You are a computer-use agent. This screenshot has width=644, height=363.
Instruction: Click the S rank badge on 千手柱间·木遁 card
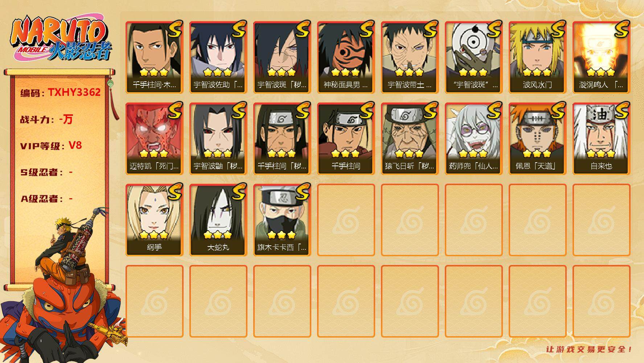point(175,29)
